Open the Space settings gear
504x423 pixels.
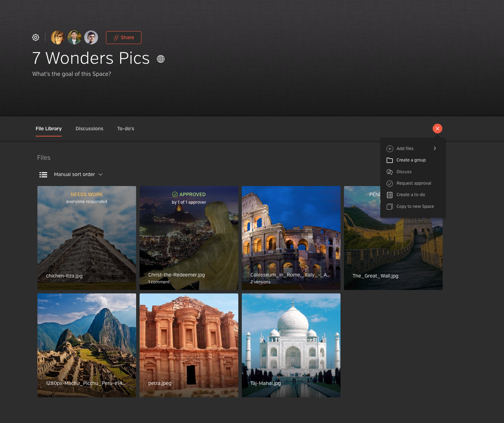coord(36,37)
